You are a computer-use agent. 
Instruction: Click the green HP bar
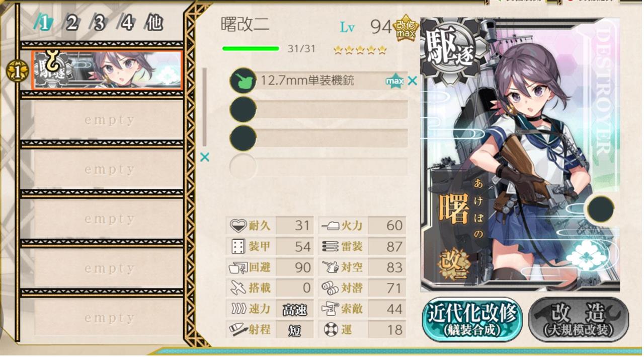coord(251,49)
